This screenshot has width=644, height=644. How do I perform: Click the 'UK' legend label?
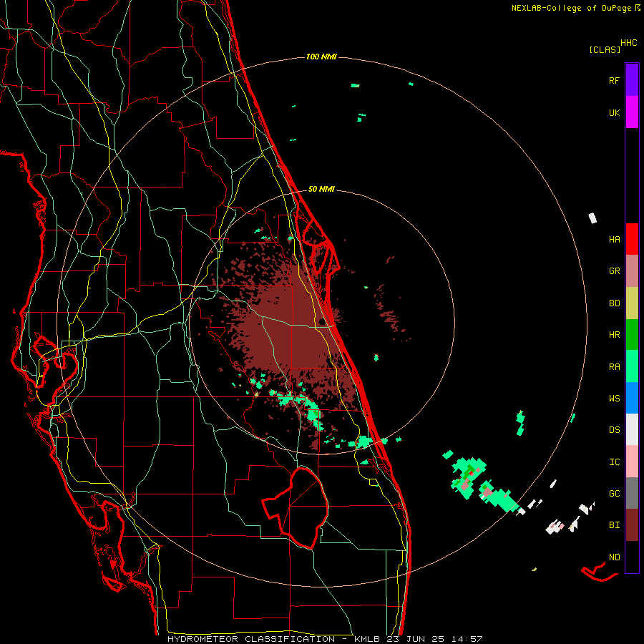coord(614,112)
